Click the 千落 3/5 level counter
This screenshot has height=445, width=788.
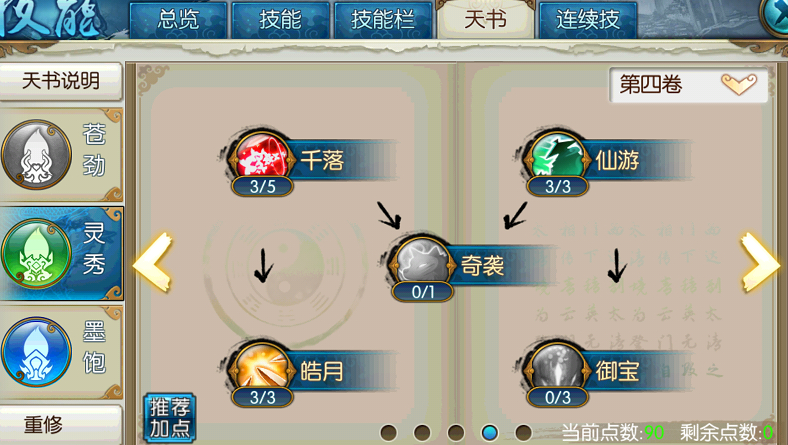[x=262, y=187]
